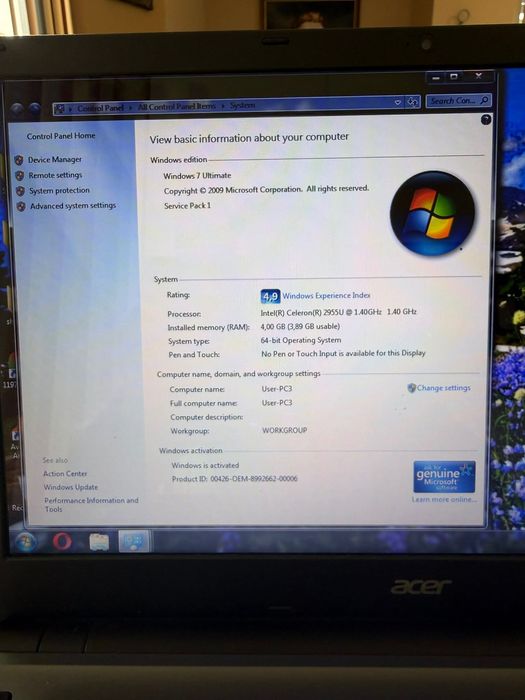This screenshot has height=700, width=525.
Task: Click the shield icon beside Remote settings
Action: click(x=20, y=175)
